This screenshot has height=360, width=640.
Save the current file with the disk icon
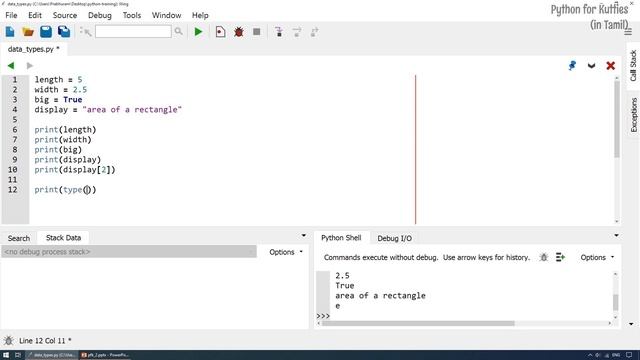tap(46, 32)
